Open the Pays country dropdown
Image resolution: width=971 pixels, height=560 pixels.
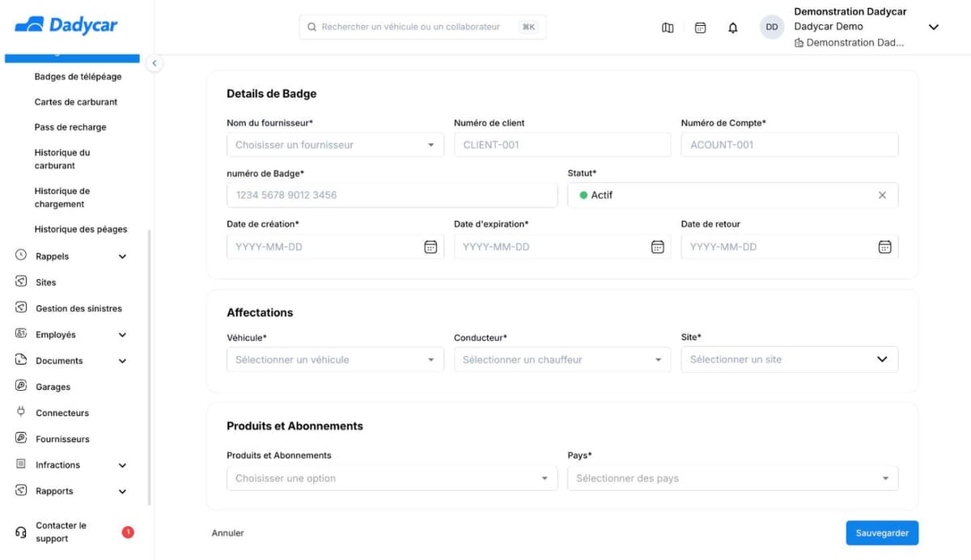[733, 478]
